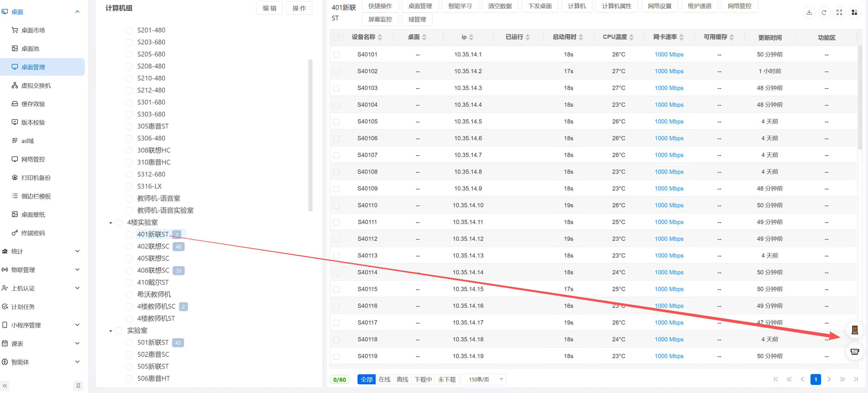Image resolution: width=868 pixels, height=393 pixels.
Task: Click the 快捷操作 button
Action: pyautogui.click(x=380, y=6)
